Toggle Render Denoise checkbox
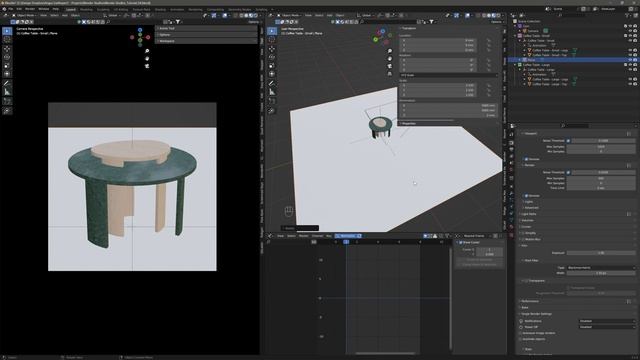Screen dimensions: 640x360 526,196
